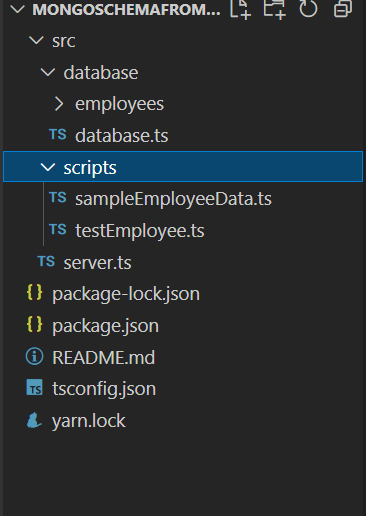Screen dimensions: 368x521
Task: Collapse all folders using the collapse icon
Action: tap(343, 9)
